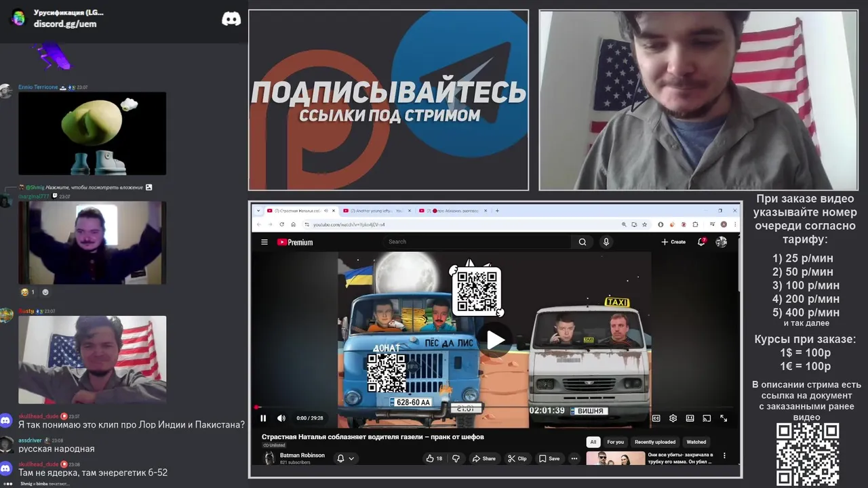Open browser extensions puzzle icon
868x488 pixels.
pos(696,224)
